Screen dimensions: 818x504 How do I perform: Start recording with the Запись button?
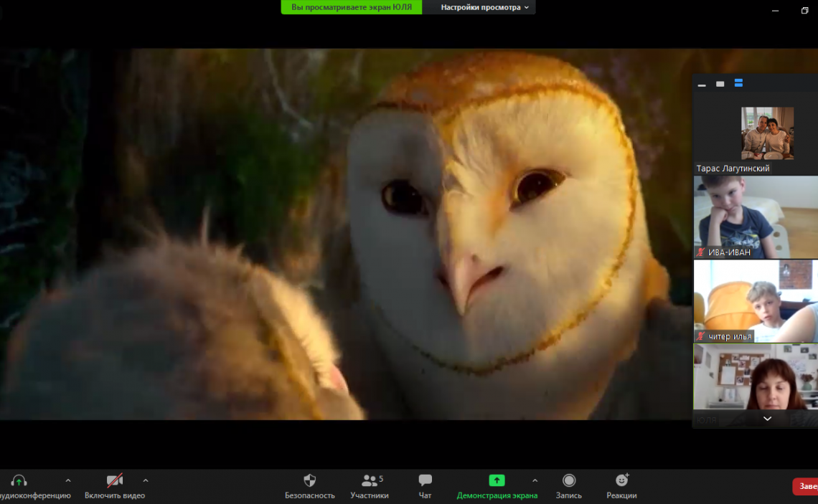point(568,485)
